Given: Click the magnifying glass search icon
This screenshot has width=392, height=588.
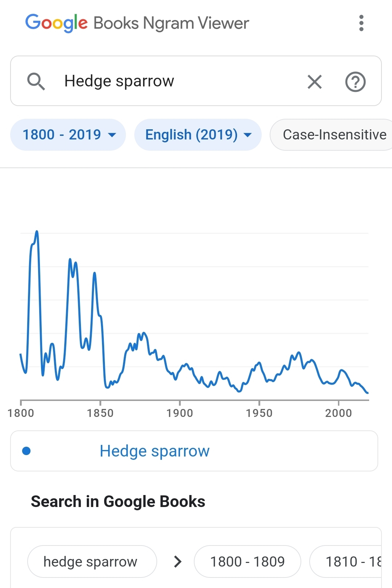Looking at the screenshot, I should click(36, 81).
